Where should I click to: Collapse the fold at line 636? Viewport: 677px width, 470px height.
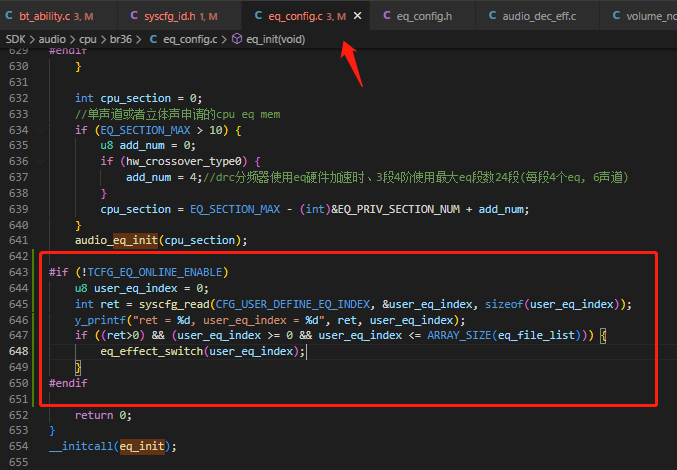click(40, 161)
